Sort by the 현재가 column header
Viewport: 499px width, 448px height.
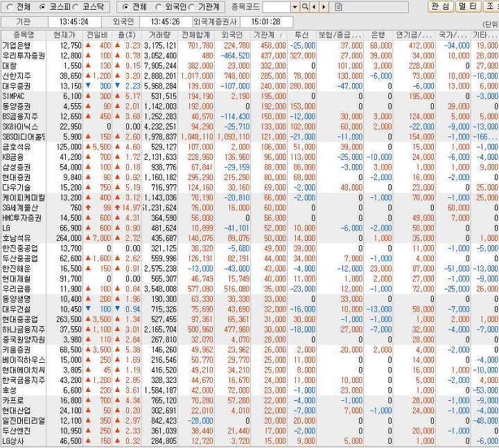(64, 35)
